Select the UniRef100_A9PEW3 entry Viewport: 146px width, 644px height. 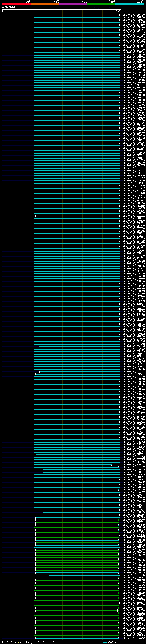pyautogui.click(x=133, y=20)
